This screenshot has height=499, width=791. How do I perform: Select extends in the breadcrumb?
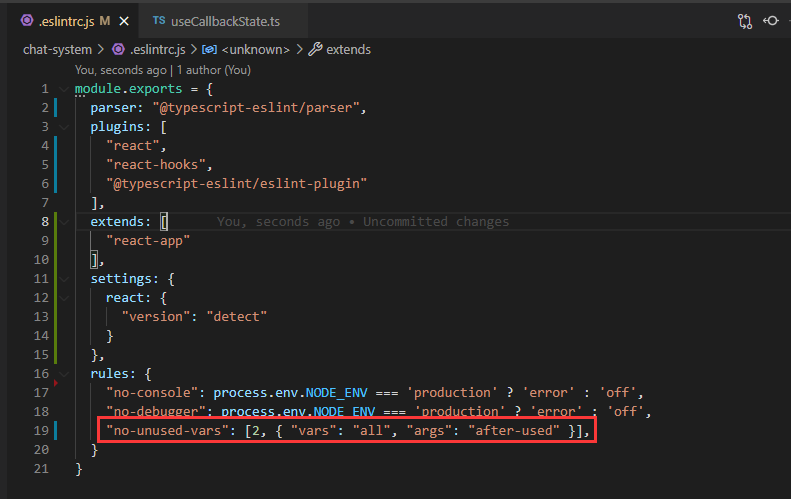click(349, 49)
